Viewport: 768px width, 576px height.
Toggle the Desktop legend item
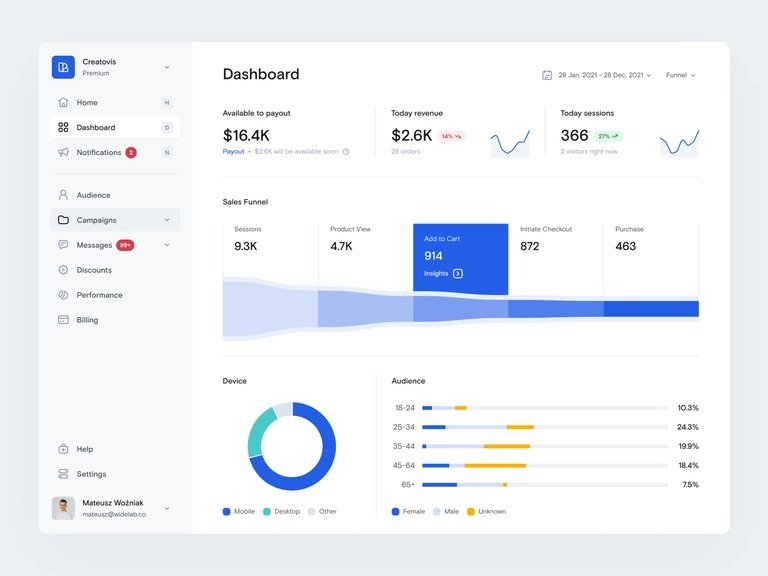click(282, 511)
